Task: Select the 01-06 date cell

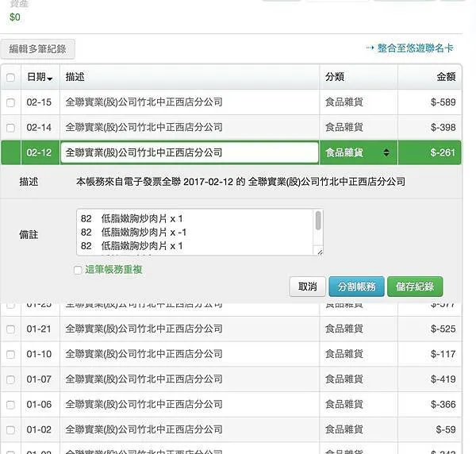Action: coord(39,405)
